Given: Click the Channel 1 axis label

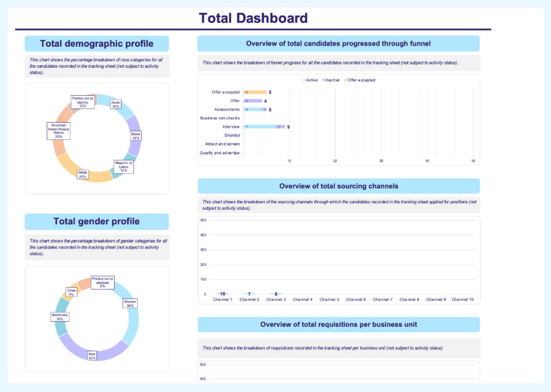Looking at the screenshot, I should tap(223, 300).
